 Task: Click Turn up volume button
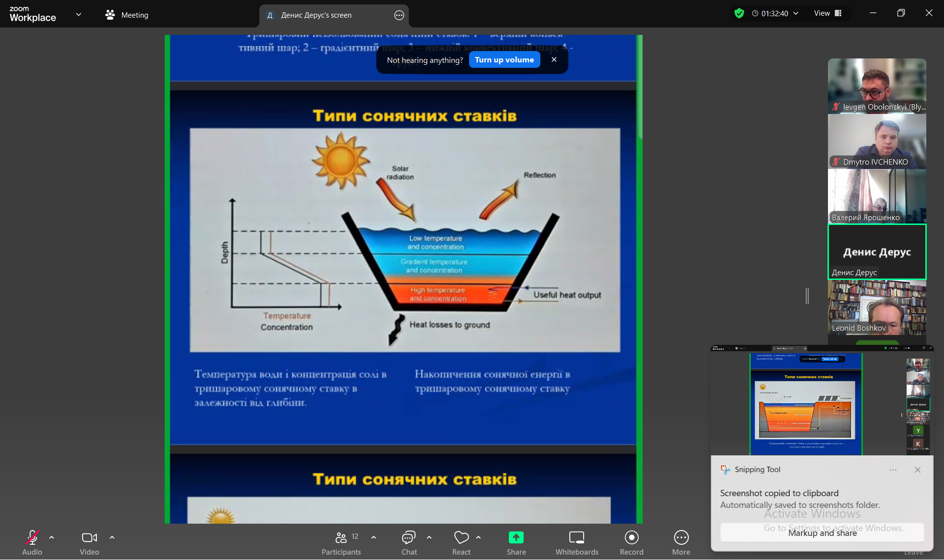pos(504,60)
